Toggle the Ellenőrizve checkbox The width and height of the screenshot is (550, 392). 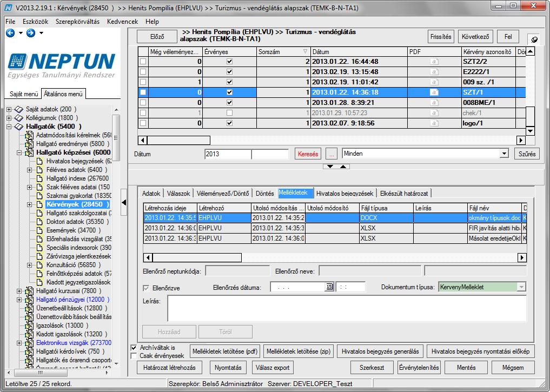pos(146,288)
